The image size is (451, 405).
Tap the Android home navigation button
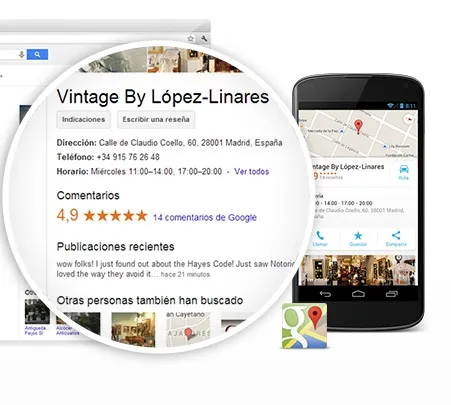pyautogui.click(x=358, y=294)
